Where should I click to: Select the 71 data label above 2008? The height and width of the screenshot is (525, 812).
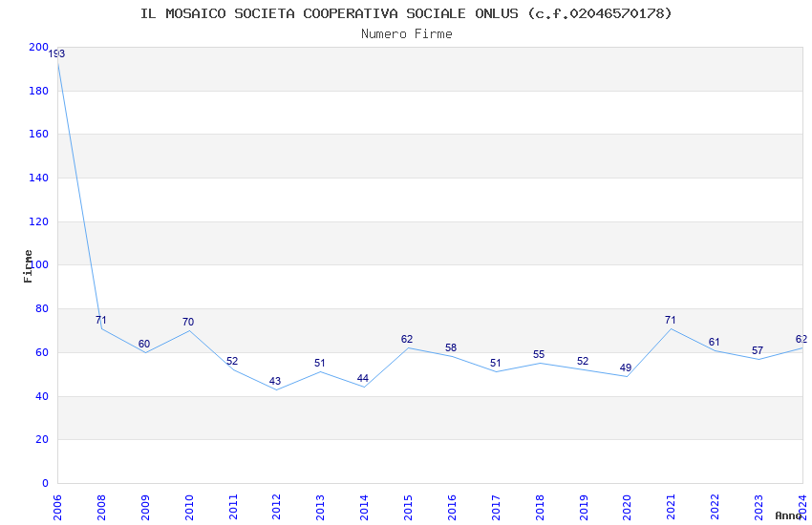(101, 320)
